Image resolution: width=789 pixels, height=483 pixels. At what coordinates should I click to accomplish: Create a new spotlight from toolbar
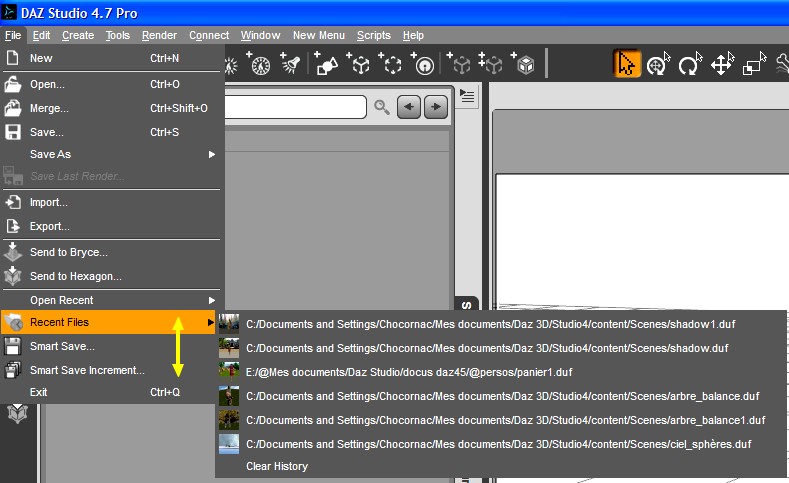(x=291, y=63)
